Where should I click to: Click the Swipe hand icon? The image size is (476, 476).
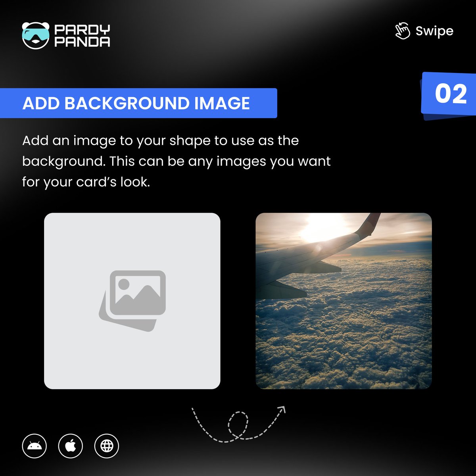pos(403,31)
